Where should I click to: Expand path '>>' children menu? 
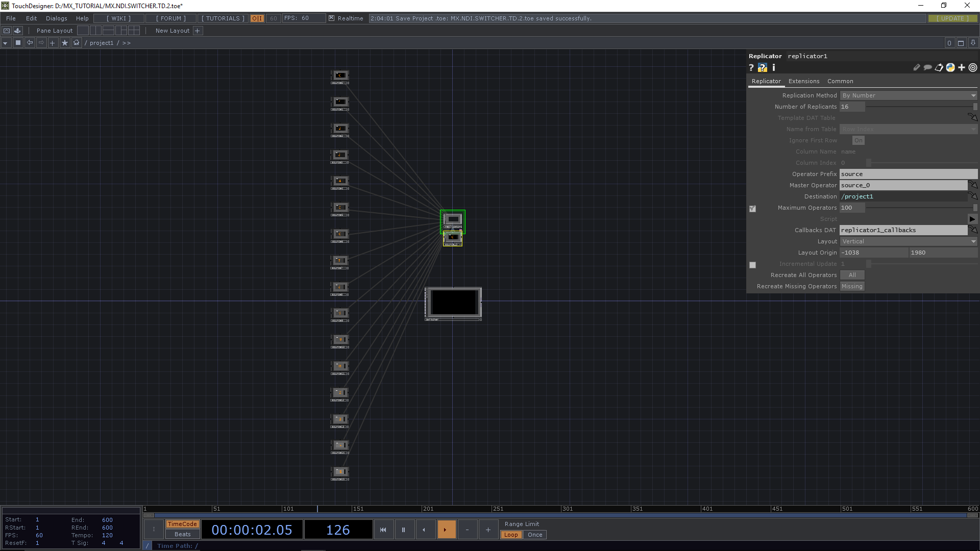coord(126,43)
